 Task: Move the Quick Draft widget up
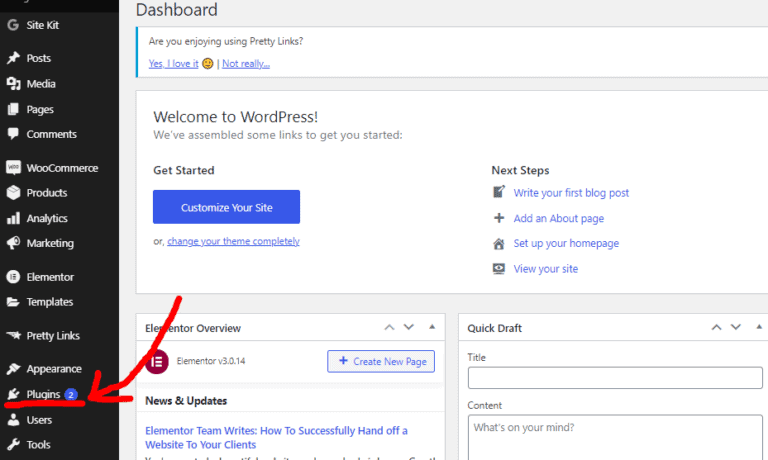(x=716, y=327)
